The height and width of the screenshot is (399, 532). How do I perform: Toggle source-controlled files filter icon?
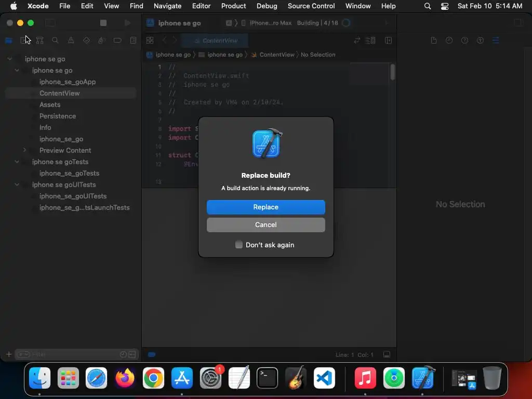pyautogui.click(x=132, y=354)
